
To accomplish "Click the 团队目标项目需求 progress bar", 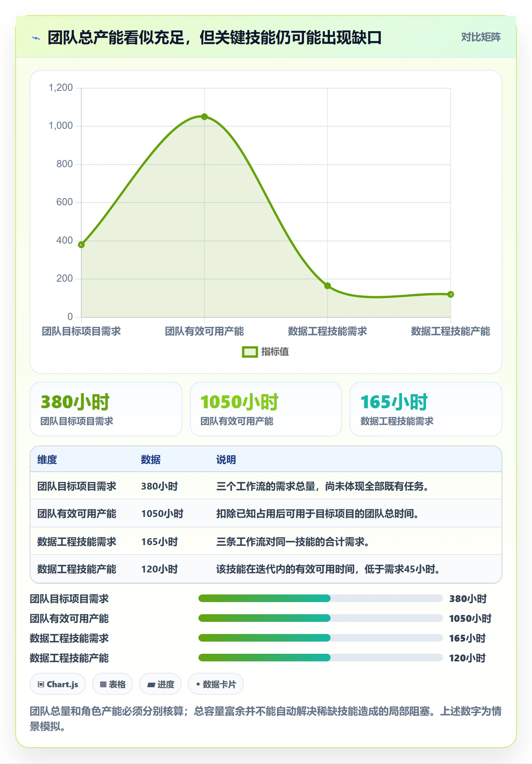I will point(320,599).
